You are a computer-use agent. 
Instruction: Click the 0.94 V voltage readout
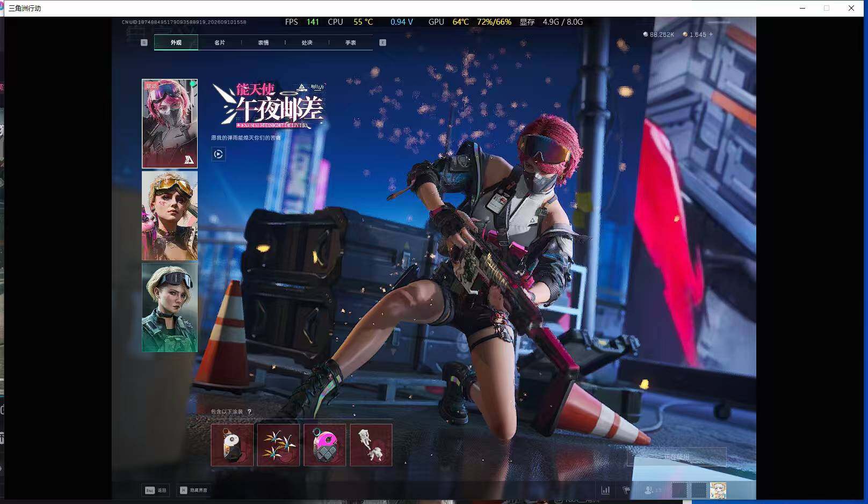coord(402,22)
